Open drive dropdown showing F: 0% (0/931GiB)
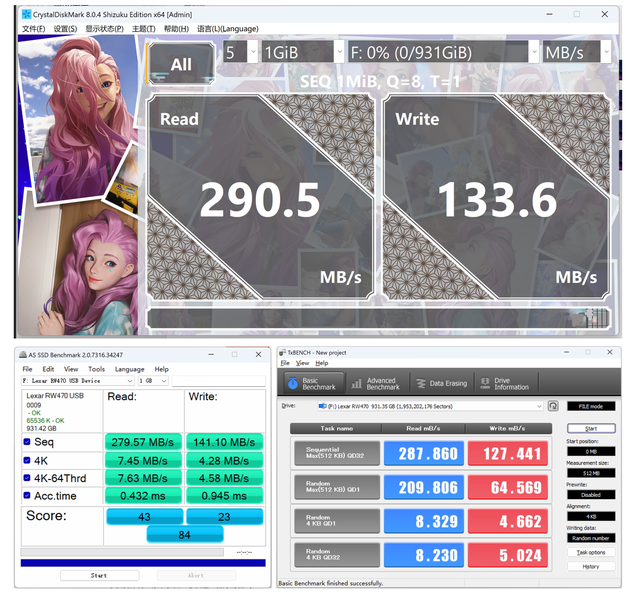Screen dimensions: 640x593 [x=443, y=52]
